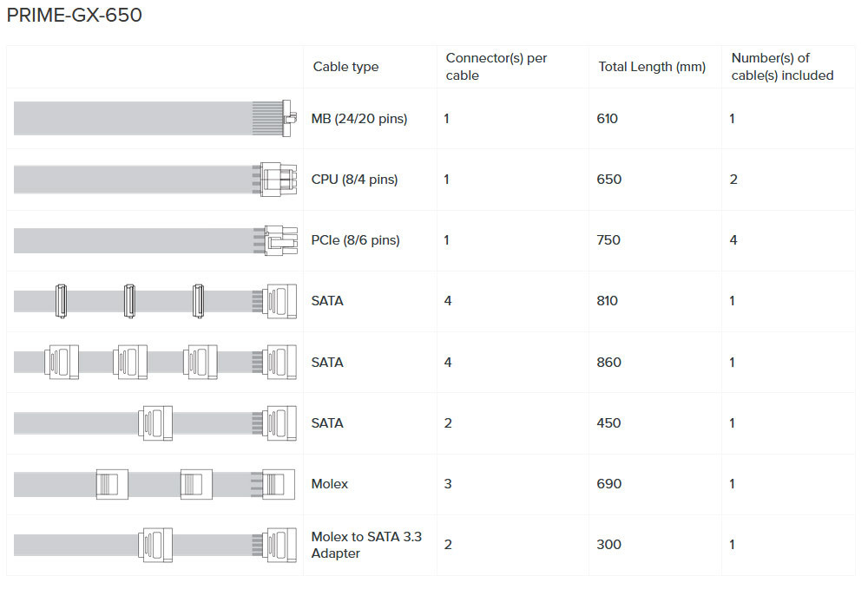Click the 690 length value for Molex

(x=608, y=483)
